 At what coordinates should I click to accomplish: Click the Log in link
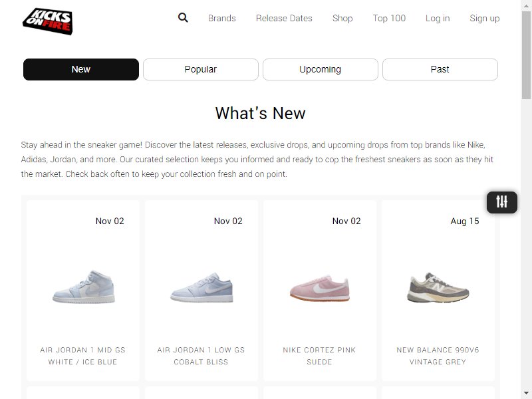point(438,19)
